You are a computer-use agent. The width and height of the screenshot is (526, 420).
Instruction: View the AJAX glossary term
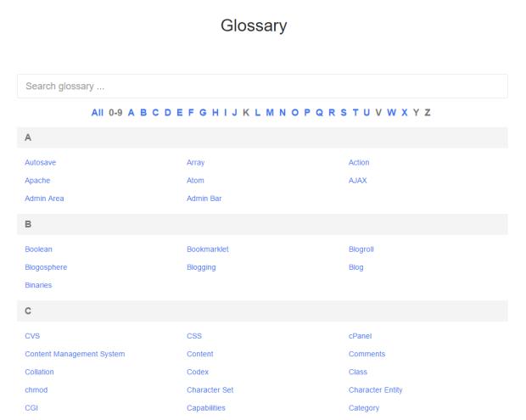point(357,180)
